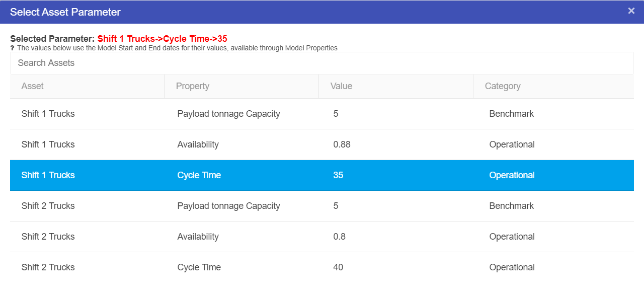Click the value 40 for Cycle Time
644x296 pixels.
click(x=338, y=267)
